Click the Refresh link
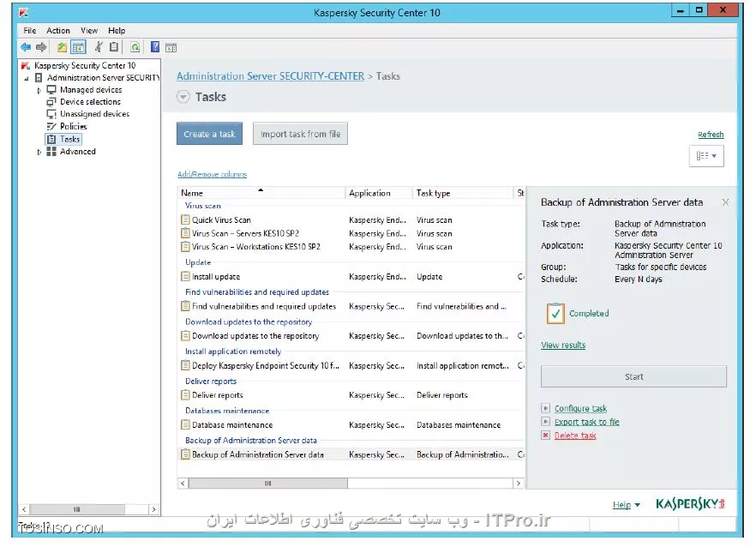This screenshot has height=547, width=756. tap(711, 135)
